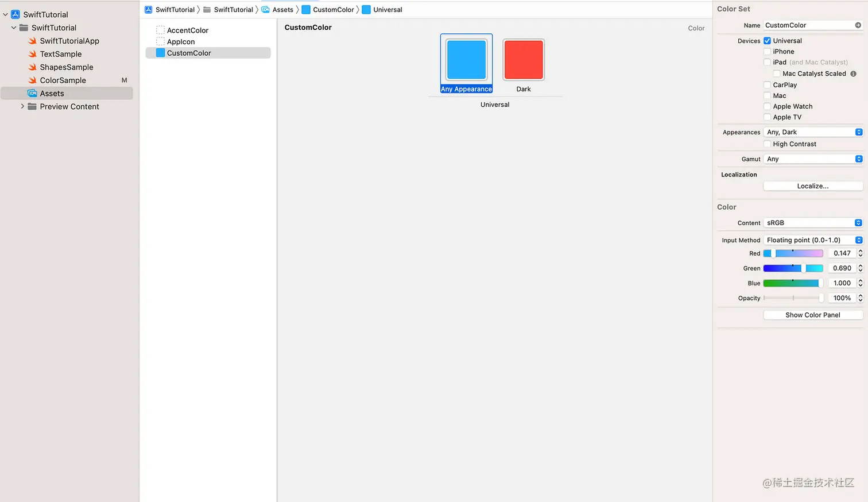Click the Green color slider
The image size is (868, 502).
click(793, 268)
